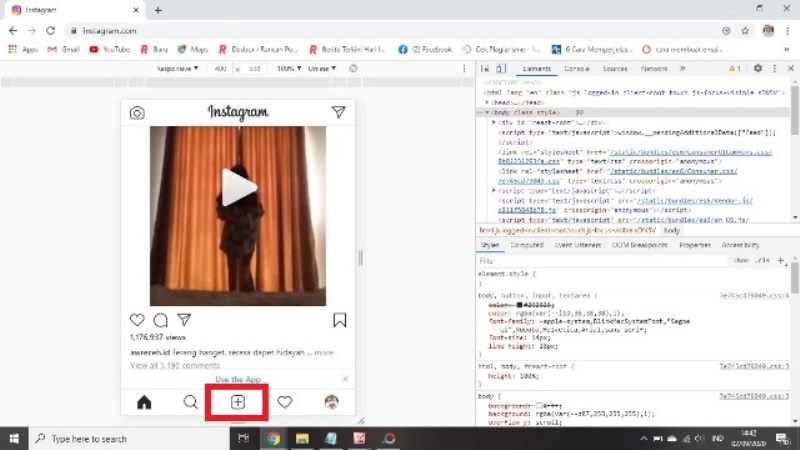Open Instagram search in bottom bar

point(191,402)
